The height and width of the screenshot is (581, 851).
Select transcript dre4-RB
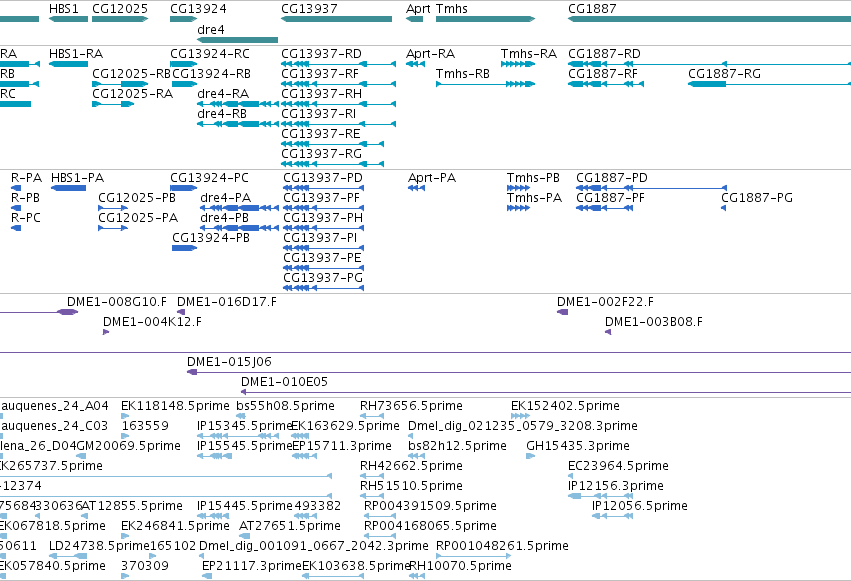[238, 124]
